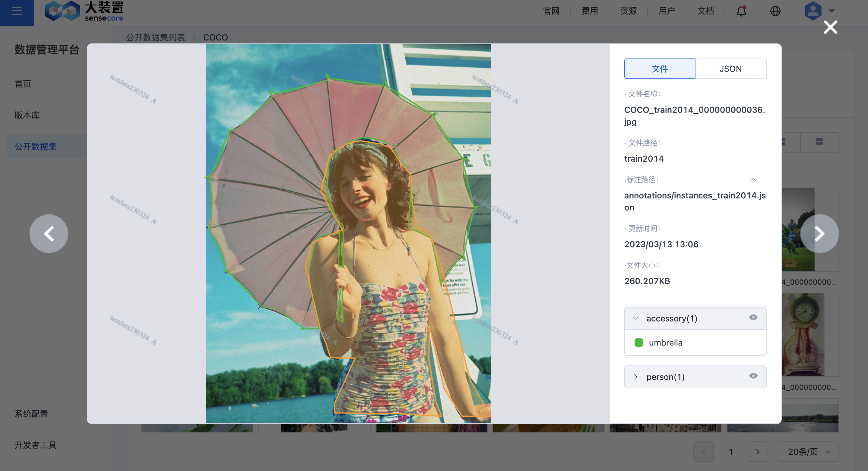Click the hamburger menu icon
This screenshot has width=868, height=471.
(17, 11)
